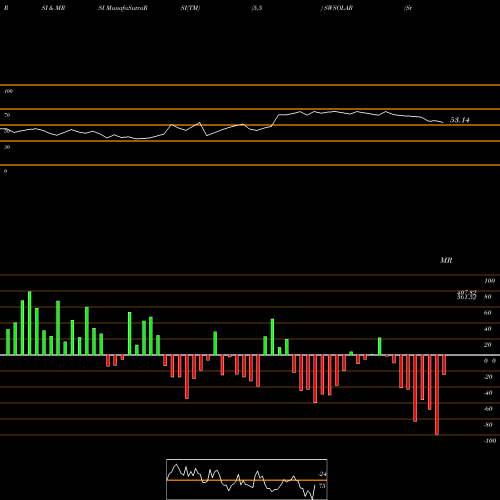Click the 30 label on the RSI axis
The image size is (500, 500).
tap(7, 147)
